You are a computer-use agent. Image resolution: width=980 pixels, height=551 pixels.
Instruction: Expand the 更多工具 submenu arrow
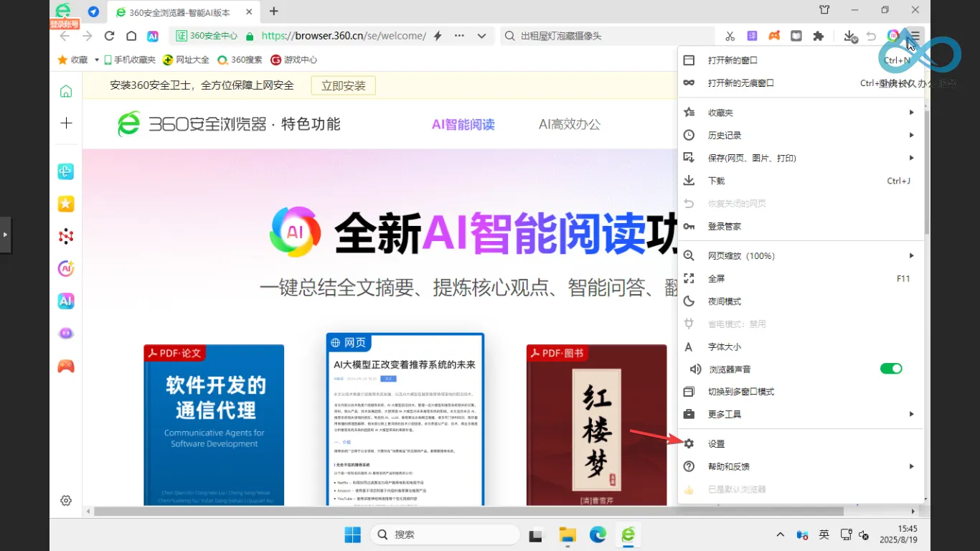coord(912,414)
